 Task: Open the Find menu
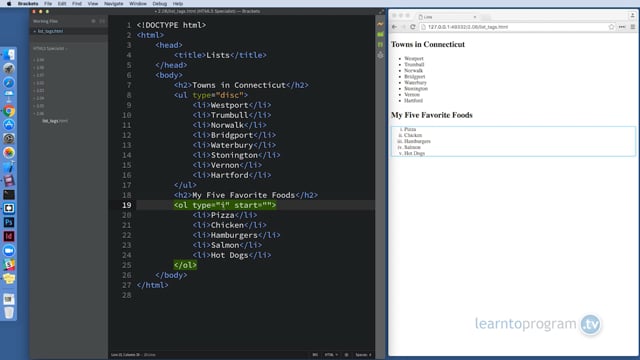pos(77,4)
